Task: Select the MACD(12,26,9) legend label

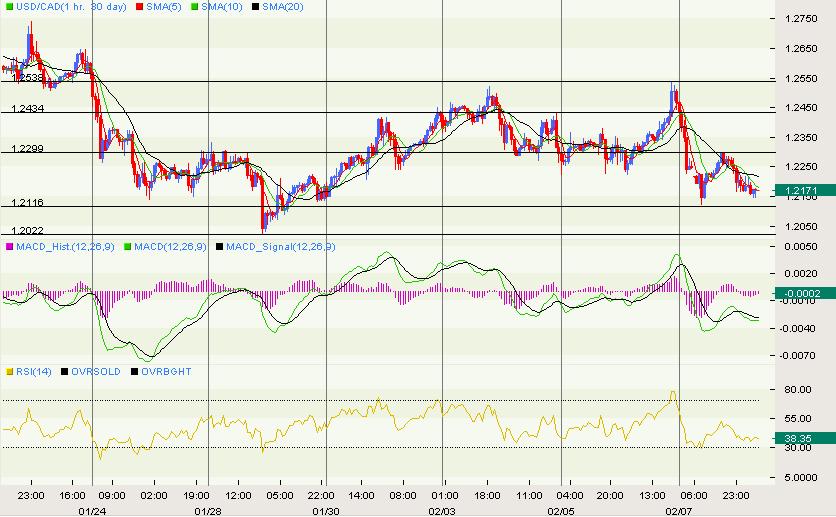Action: click(x=170, y=247)
